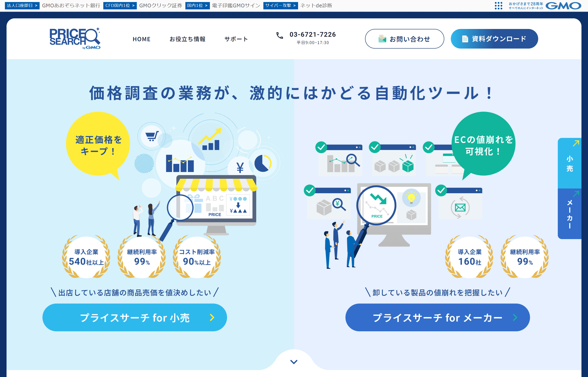
Task: Click the 導入企業 540社以上 badge
Action: 86,257
